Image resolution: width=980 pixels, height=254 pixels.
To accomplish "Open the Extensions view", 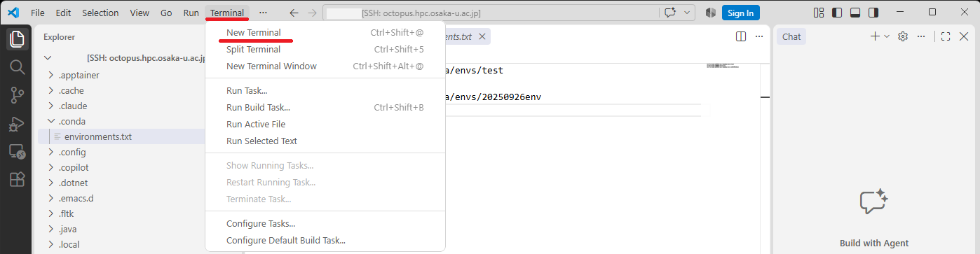I will (17, 180).
